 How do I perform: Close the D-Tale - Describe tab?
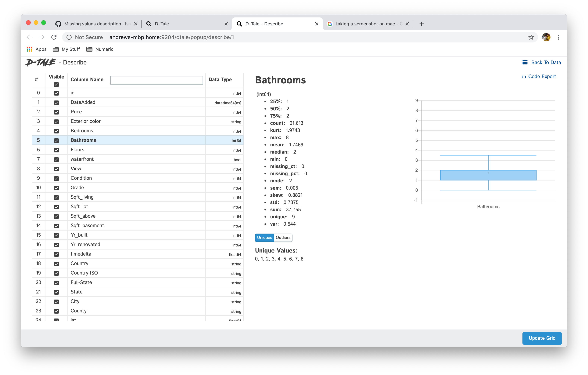tap(317, 24)
